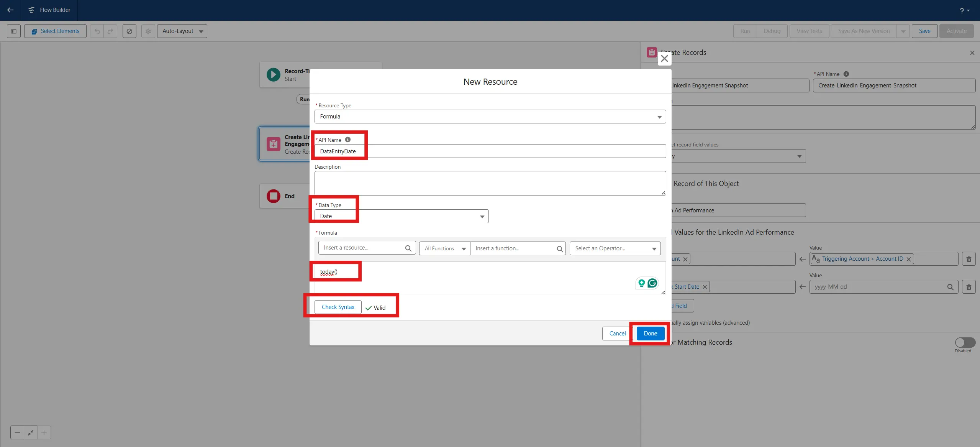The width and height of the screenshot is (980, 447).
Task: Click the zoom out minus icon on canvas
Action: [17, 433]
